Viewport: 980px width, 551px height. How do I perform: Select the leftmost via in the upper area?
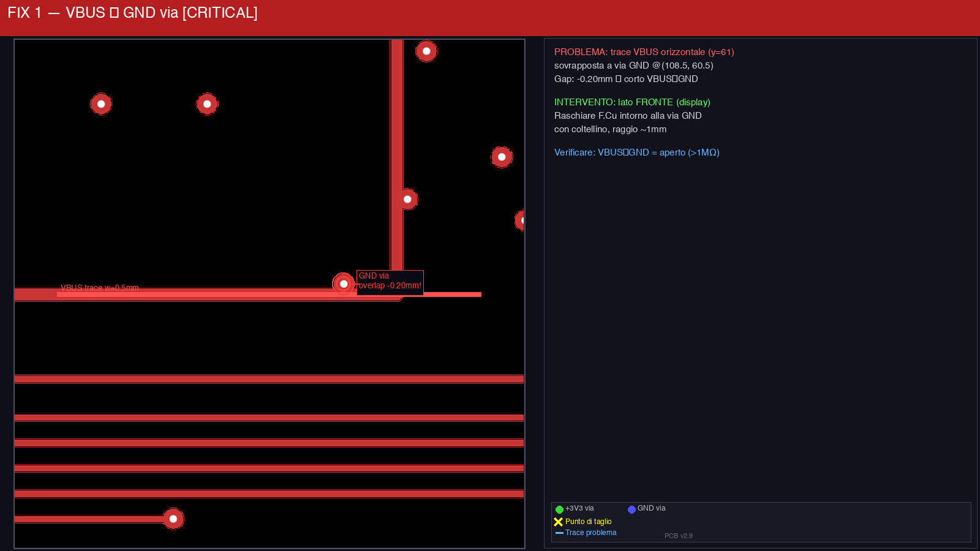[x=101, y=104]
